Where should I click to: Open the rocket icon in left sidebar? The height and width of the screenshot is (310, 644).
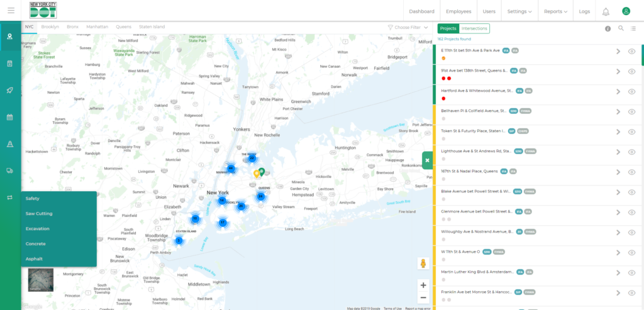click(10, 90)
